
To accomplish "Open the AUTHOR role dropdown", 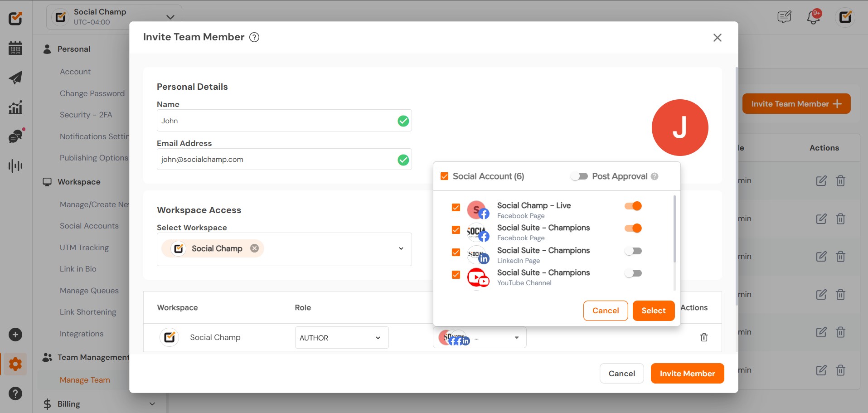I will pos(341,338).
